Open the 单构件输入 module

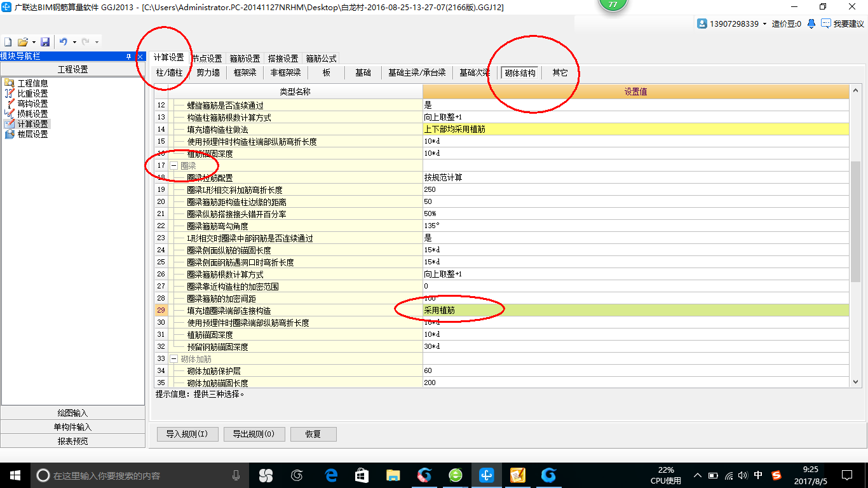(x=73, y=427)
